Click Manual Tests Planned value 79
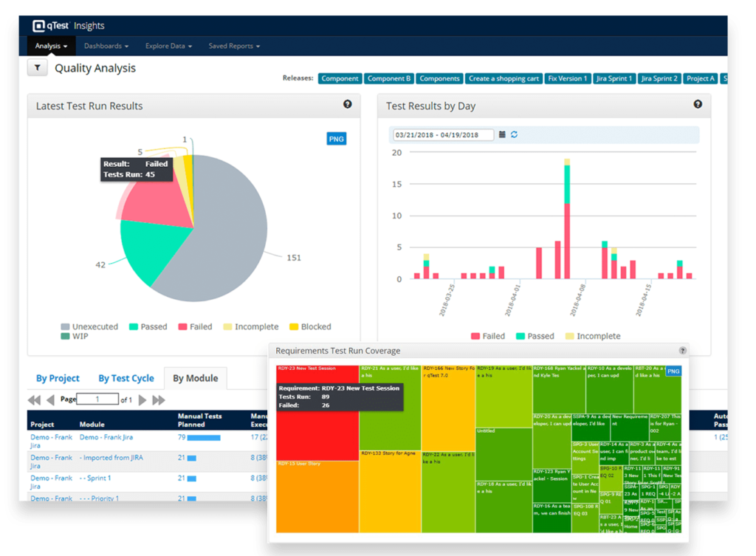Viewport: 756px width, 556px height. pyautogui.click(x=182, y=437)
